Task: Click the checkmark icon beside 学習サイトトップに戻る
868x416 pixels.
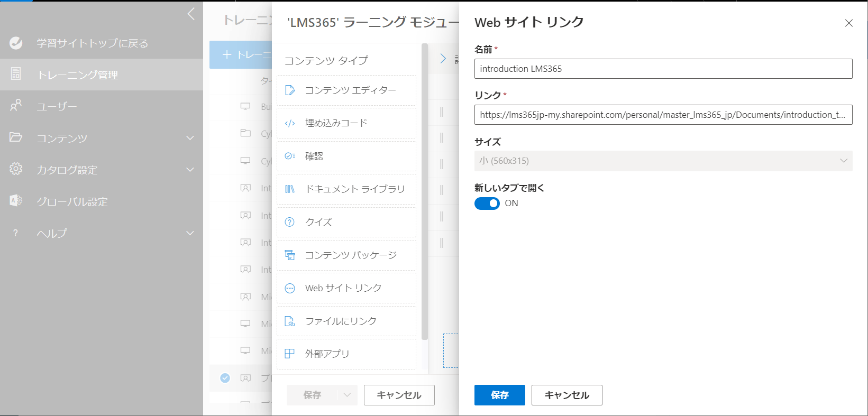Action: coord(16,43)
